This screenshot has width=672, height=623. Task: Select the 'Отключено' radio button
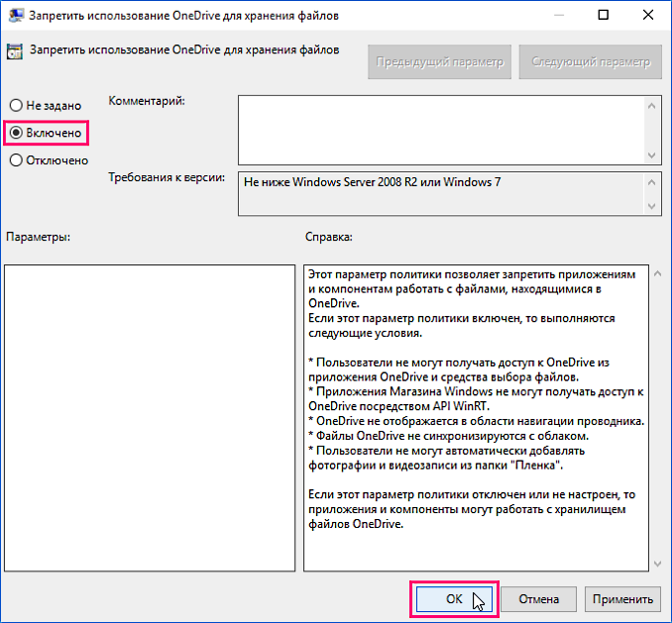coord(16,160)
